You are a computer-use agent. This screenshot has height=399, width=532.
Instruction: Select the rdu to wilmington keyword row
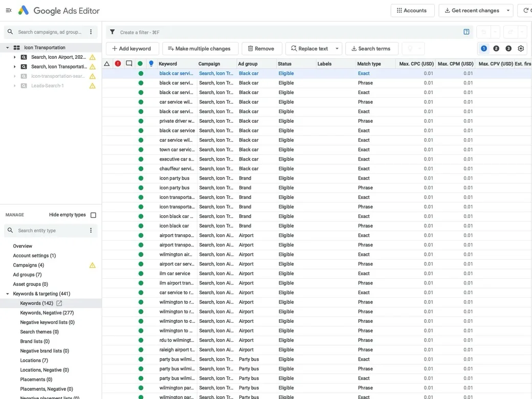pos(317,340)
